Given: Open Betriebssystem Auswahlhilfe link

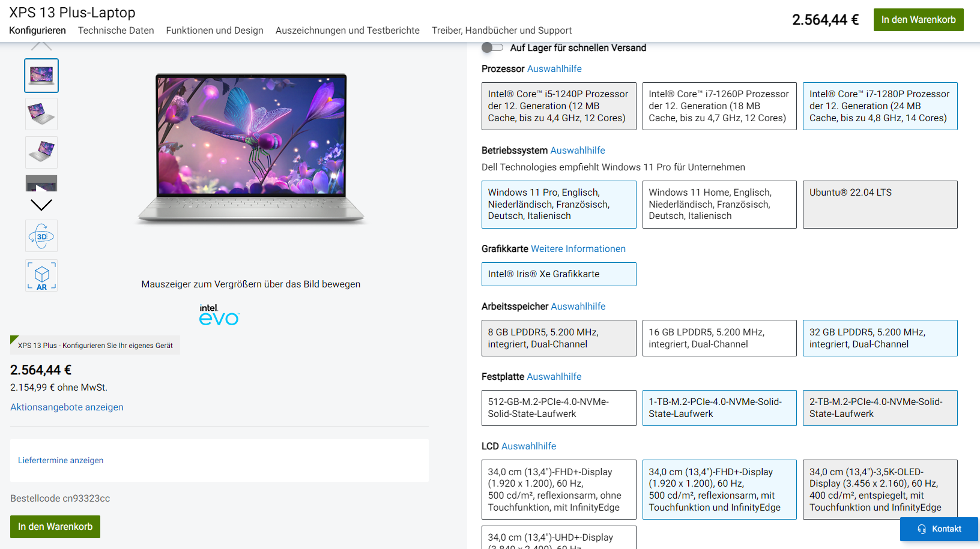Looking at the screenshot, I should click(x=578, y=151).
